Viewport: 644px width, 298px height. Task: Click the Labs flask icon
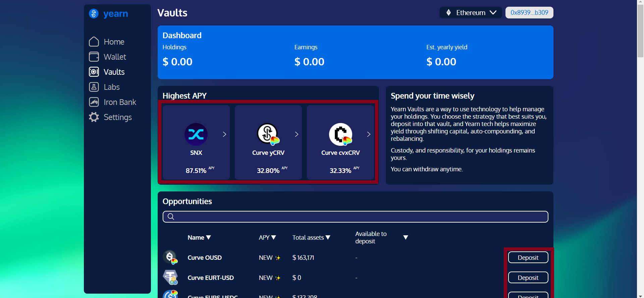[x=94, y=87]
